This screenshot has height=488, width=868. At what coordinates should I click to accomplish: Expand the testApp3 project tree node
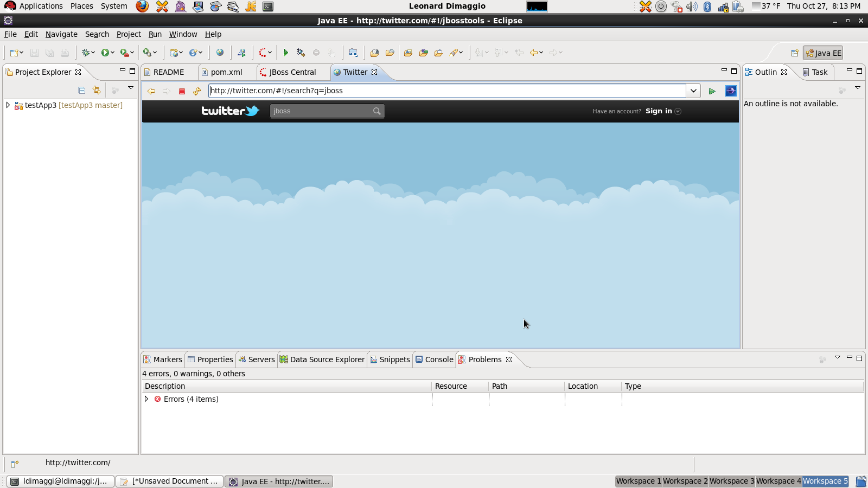[x=8, y=105]
